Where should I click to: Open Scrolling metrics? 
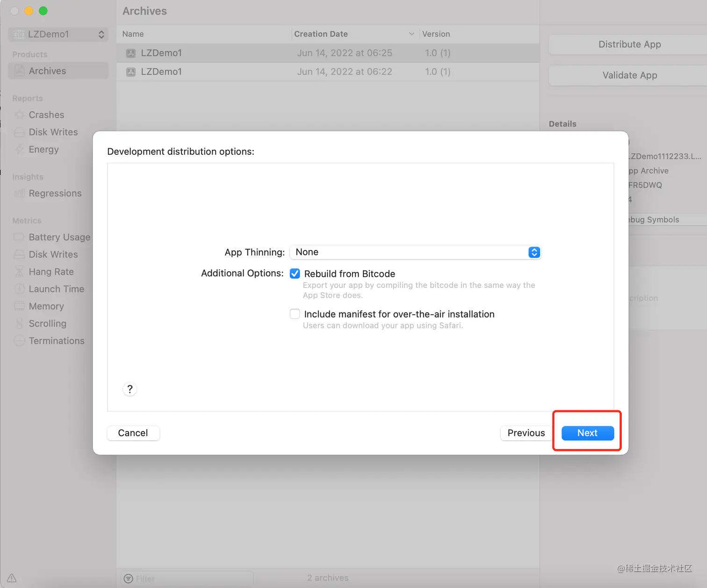point(48,324)
